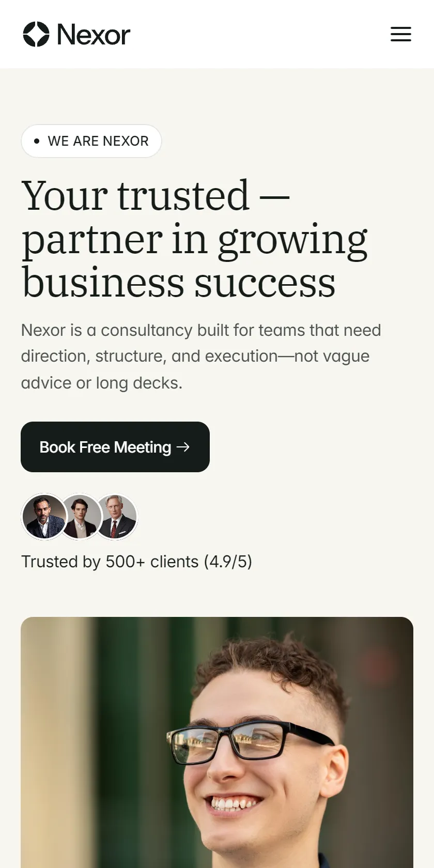Open the hero photo of smiling man
This screenshot has width=434, height=868.
point(217,742)
